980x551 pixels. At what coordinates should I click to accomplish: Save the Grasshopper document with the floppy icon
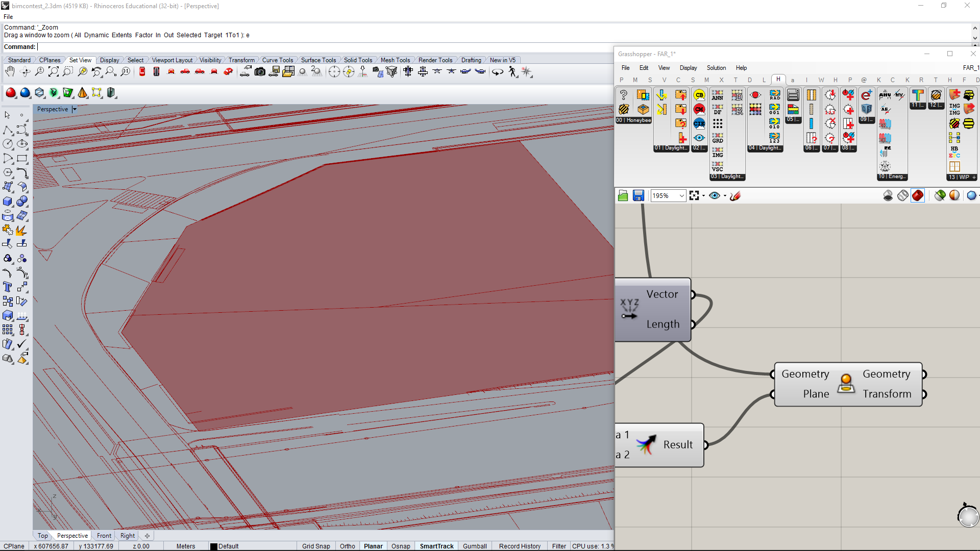(638, 196)
